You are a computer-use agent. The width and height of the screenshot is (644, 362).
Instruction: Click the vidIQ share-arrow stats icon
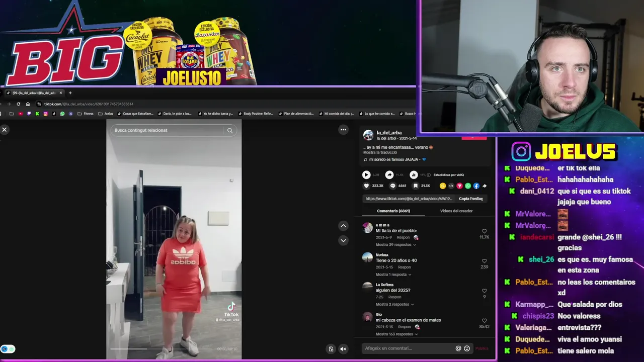coord(389,175)
